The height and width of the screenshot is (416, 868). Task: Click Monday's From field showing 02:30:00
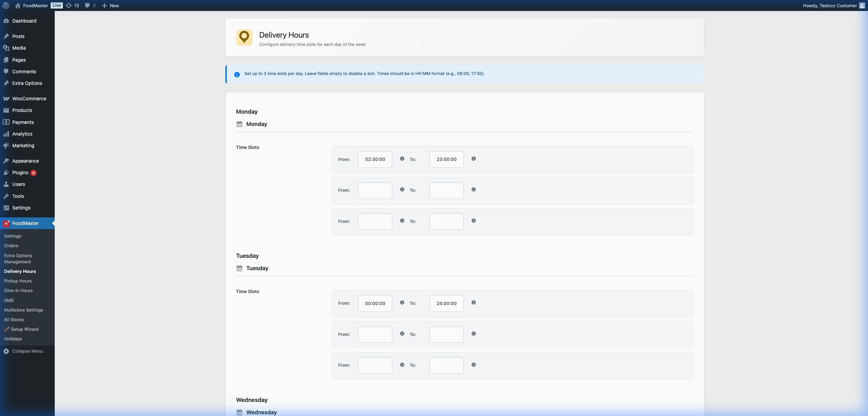pyautogui.click(x=375, y=159)
